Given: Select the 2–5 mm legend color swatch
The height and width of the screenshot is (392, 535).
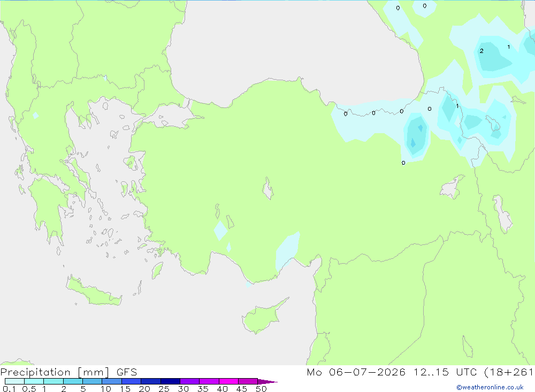Looking at the screenshot, I should pos(73,381).
